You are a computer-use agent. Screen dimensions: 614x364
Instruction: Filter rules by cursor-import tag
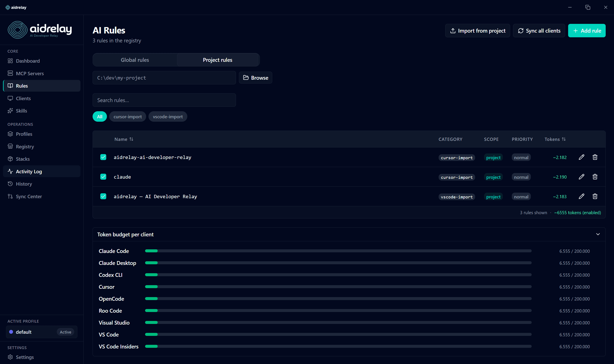[127, 117]
